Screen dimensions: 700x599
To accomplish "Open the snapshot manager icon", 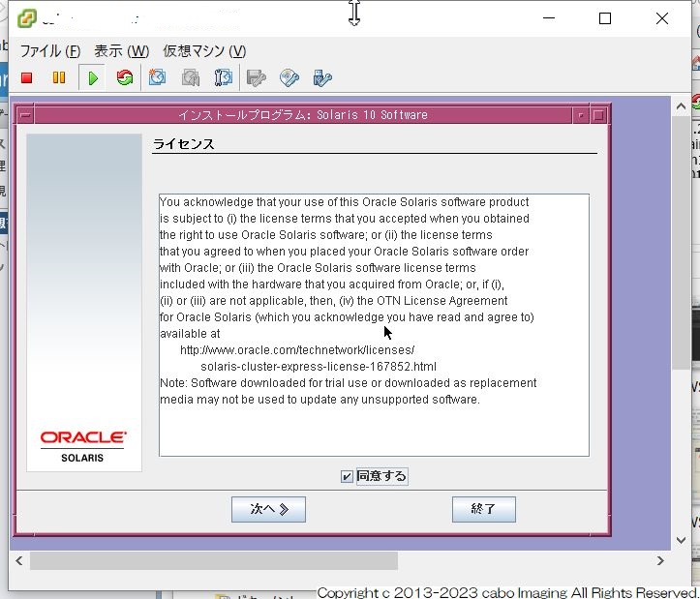I will pyautogui.click(x=223, y=77).
